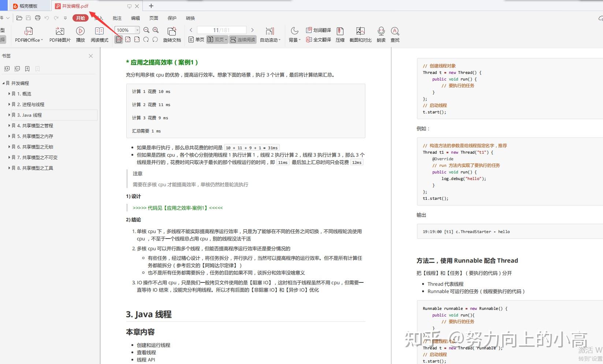Image resolution: width=603 pixels, height=364 pixels.
Task: Click 全文翻译 full-text translation
Action: point(319,40)
